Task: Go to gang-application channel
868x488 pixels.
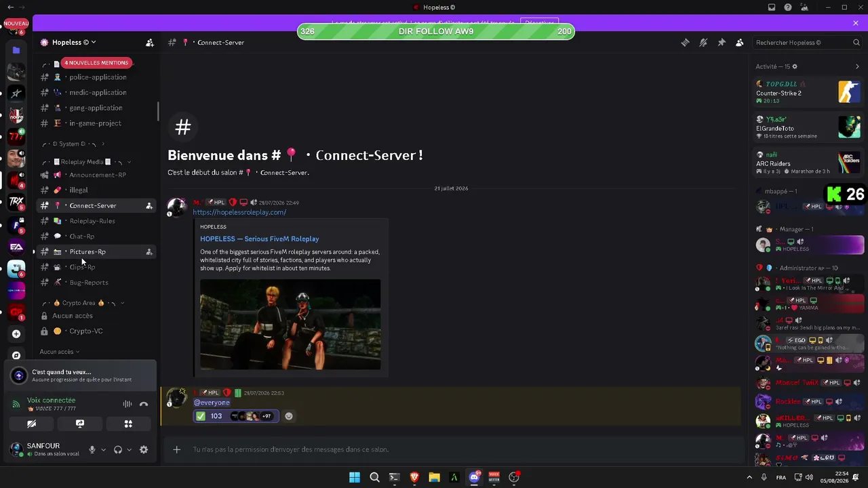Action: [96, 108]
